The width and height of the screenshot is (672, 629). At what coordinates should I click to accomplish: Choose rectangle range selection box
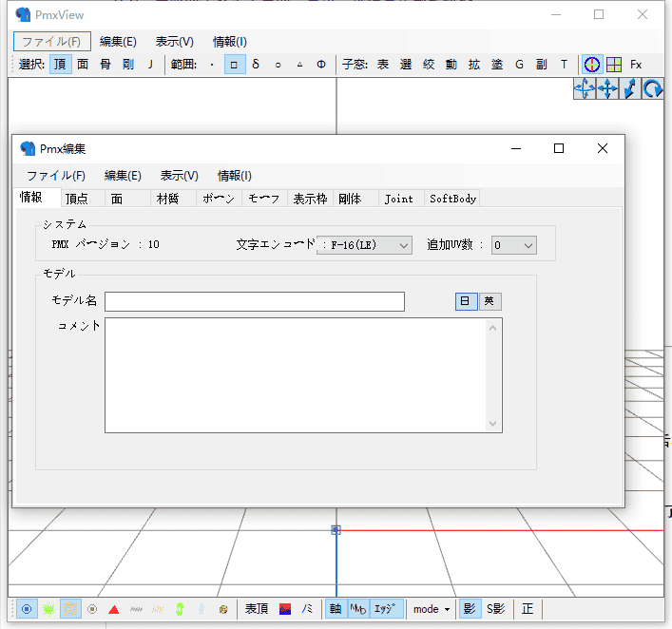click(235, 65)
